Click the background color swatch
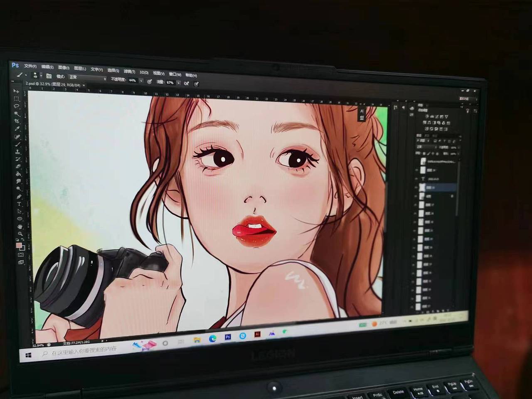 tap(22, 248)
